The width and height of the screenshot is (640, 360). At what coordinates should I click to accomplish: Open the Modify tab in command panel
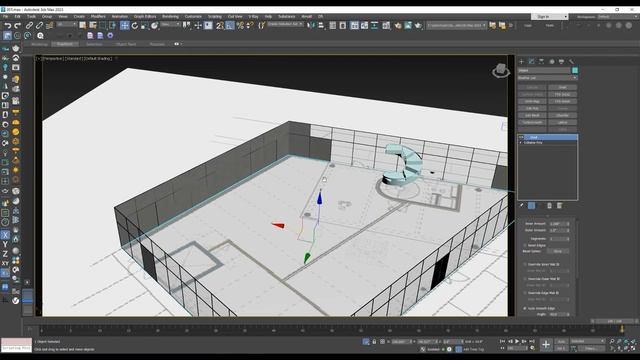click(531, 61)
